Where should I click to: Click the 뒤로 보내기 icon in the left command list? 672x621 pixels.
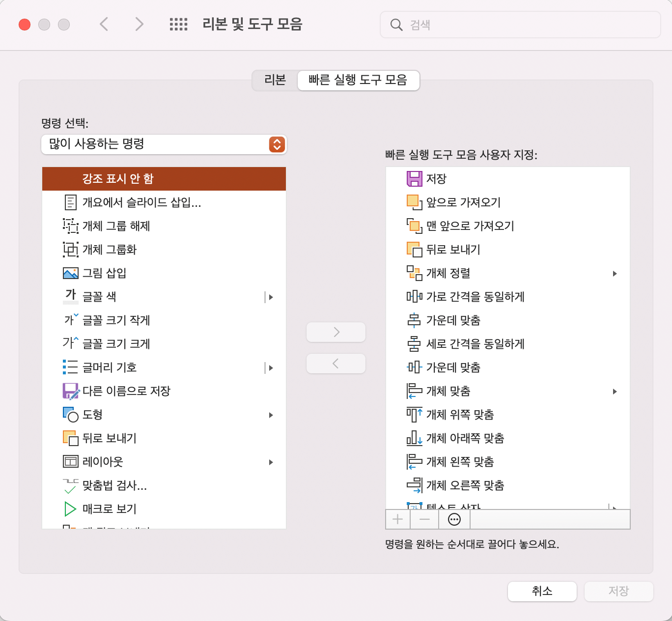coord(70,438)
